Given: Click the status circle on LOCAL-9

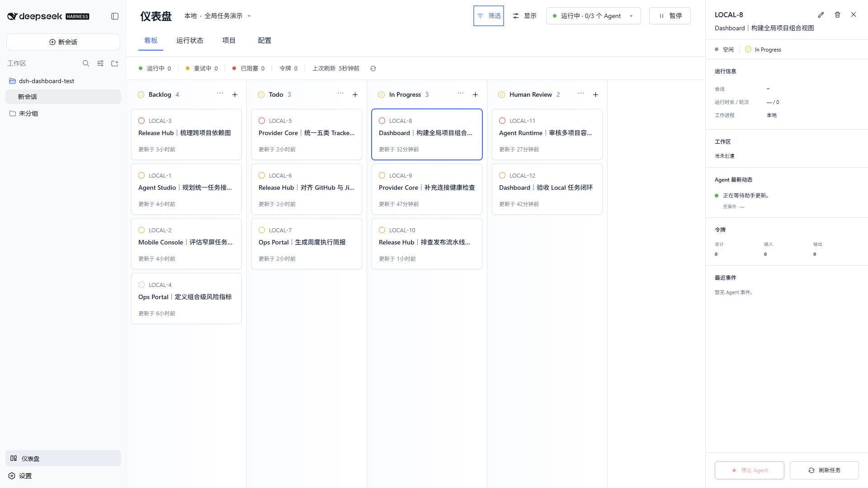Looking at the screenshot, I should tap(382, 175).
